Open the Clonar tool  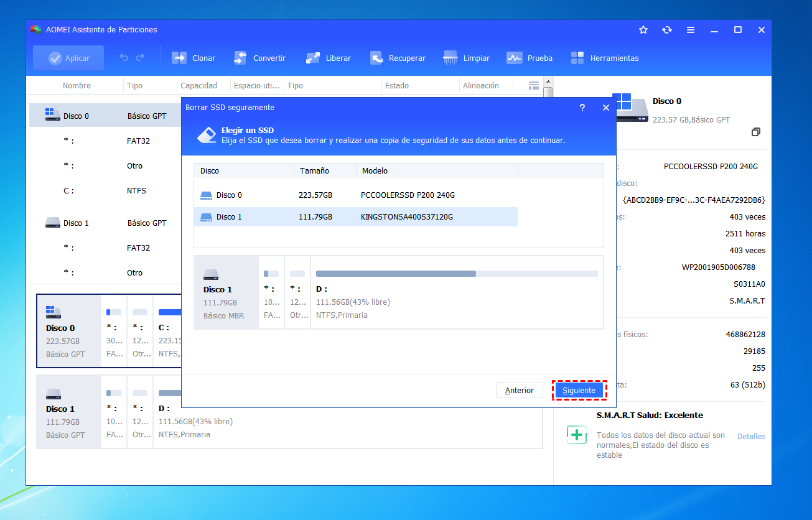pos(194,58)
